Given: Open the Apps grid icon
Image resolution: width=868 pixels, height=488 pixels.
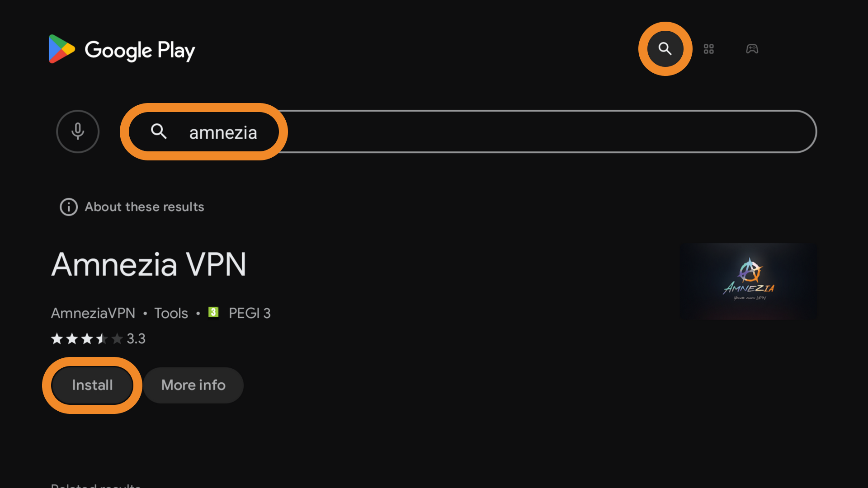Looking at the screenshot, I should 708,49.
